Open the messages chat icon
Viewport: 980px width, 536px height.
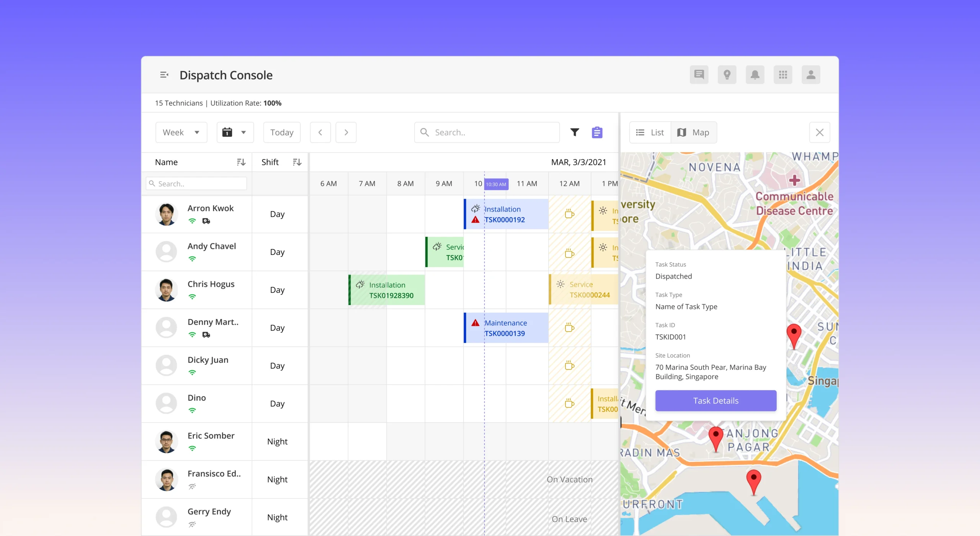pos(699,75)
